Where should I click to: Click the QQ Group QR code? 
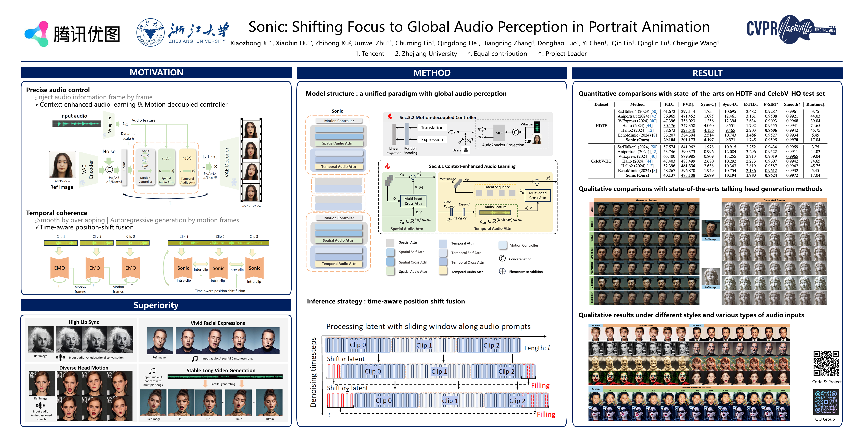point(826,402)
